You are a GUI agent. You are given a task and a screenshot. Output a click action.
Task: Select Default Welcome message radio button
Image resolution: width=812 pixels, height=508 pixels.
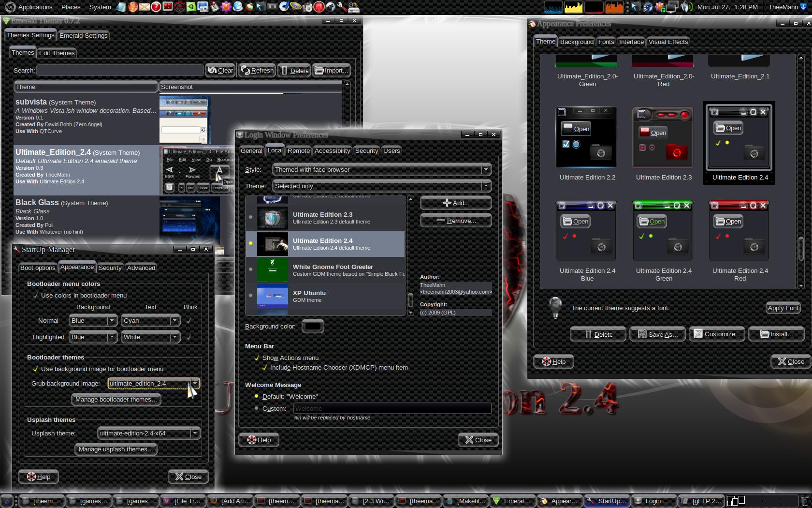(257, 396)
